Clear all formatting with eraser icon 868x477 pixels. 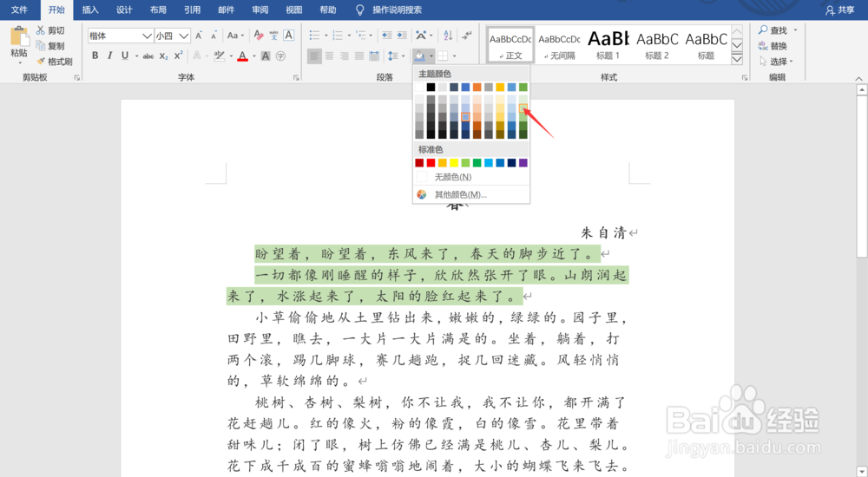[259, 36]
